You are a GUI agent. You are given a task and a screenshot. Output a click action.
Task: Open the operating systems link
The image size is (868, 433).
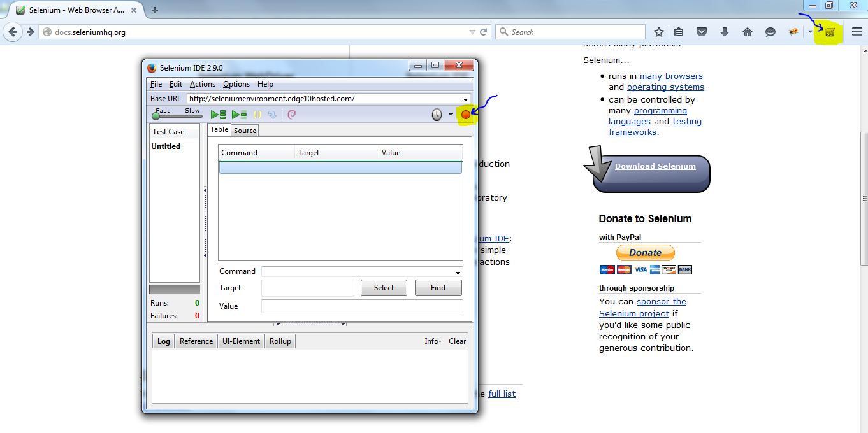pyautogui.click(x=665, y=87)
